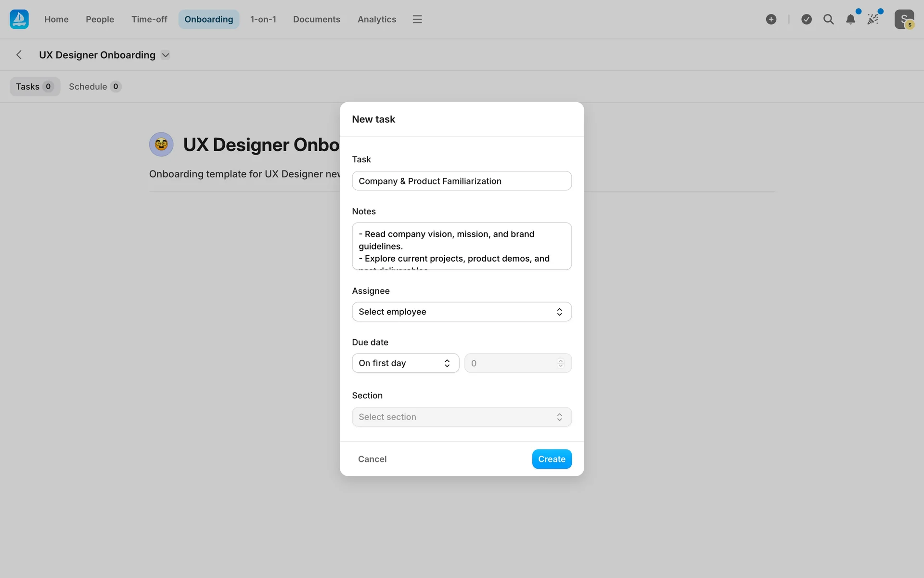Click the celebration confetti icon
Image resolution: width=924 pixels, height=578 pixels.
coord(873,19)
